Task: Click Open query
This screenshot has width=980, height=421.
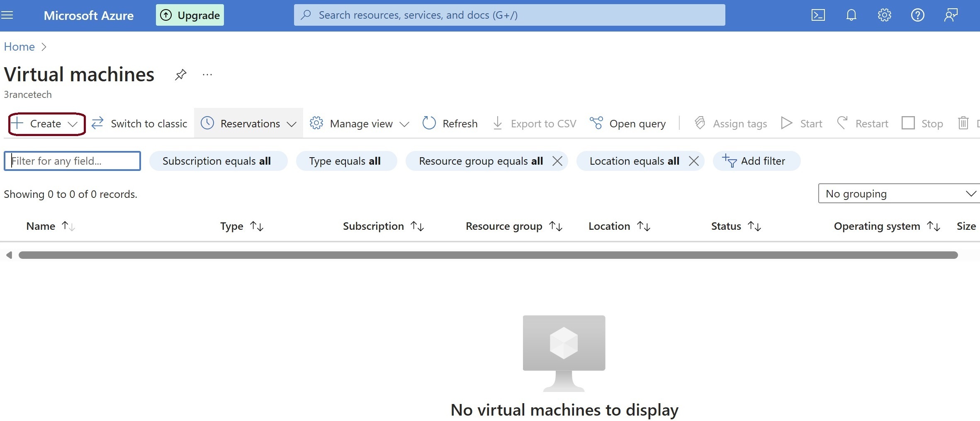Action: pos(627,124)
